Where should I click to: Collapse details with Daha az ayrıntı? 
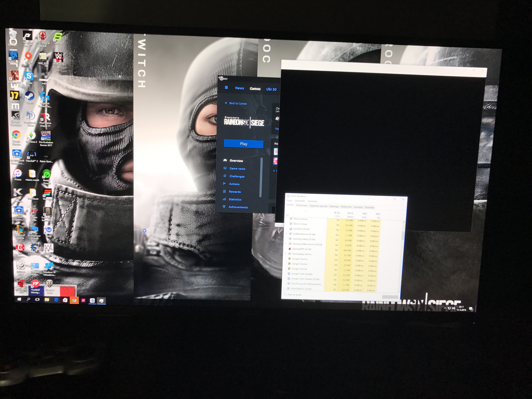[294, 295]
